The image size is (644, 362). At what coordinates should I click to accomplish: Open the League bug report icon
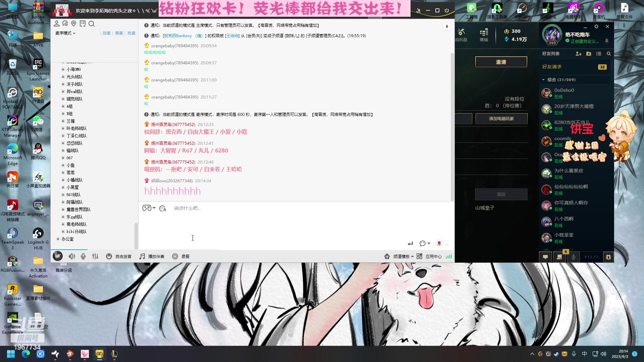[608, 257]
